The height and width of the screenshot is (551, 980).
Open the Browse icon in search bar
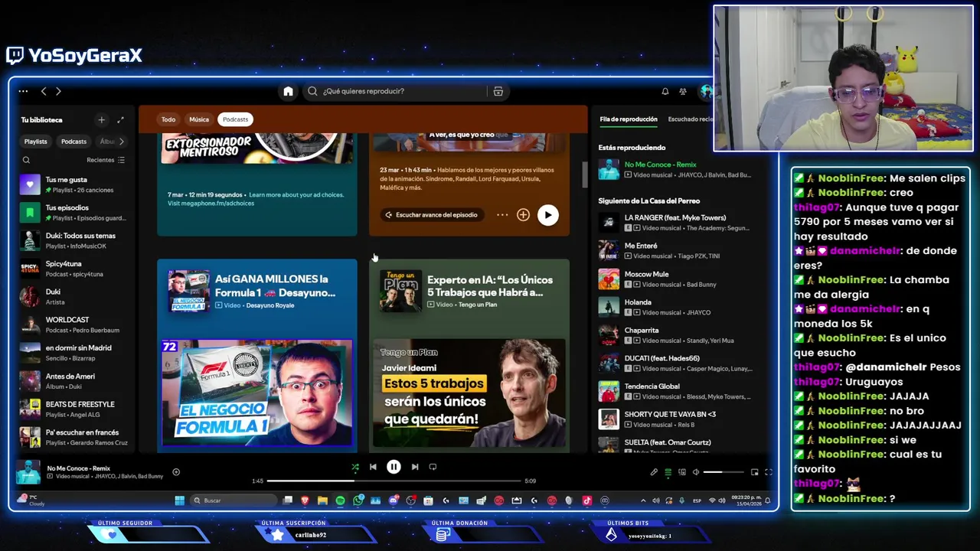[498, 91]
